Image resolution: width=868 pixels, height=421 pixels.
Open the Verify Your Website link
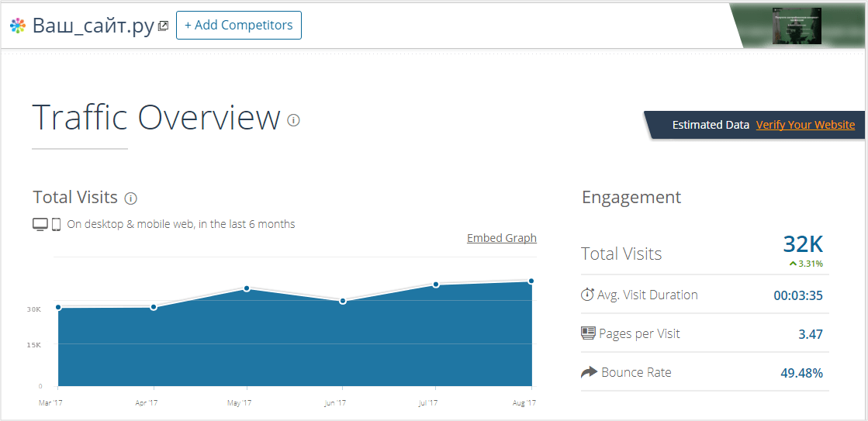click(x=805, y=125)
